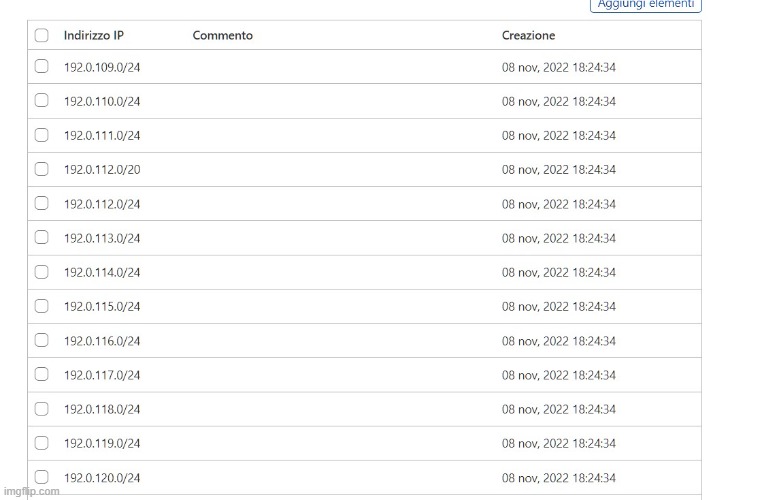Toggle the 192.0.118.0/24 row checkbox
The height and width of the screenshot is (500, 762).
click(x=41, y=409)
